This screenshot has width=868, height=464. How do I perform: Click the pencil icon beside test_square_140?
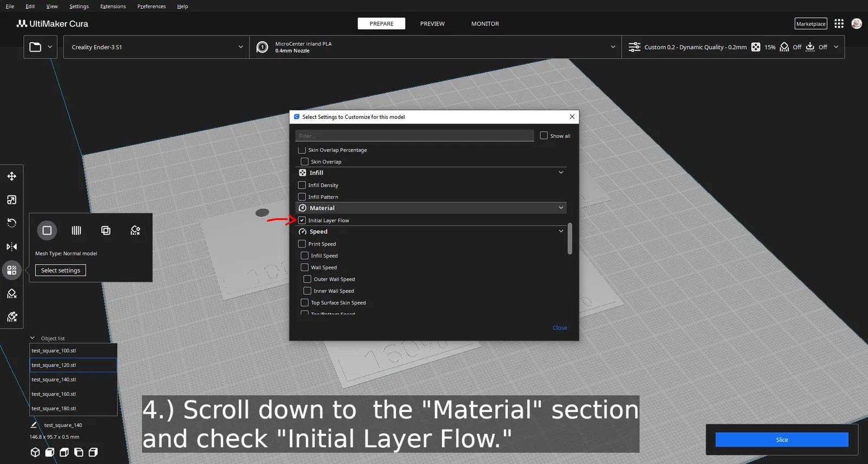coord(34,425)
